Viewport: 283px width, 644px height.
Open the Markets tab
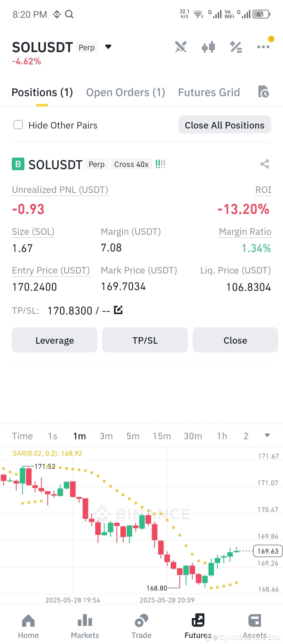pyautogui.click(x=85, y=626)
